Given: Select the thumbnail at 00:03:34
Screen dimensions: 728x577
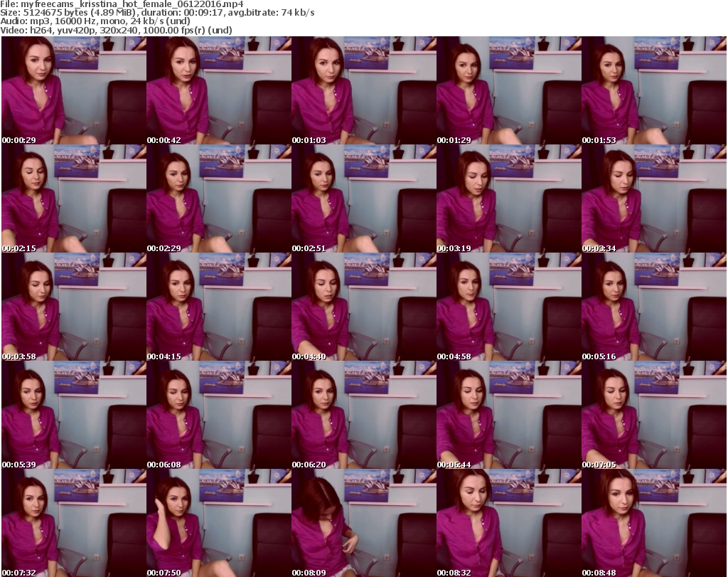Looking at the screenshot, I should 654,198.
